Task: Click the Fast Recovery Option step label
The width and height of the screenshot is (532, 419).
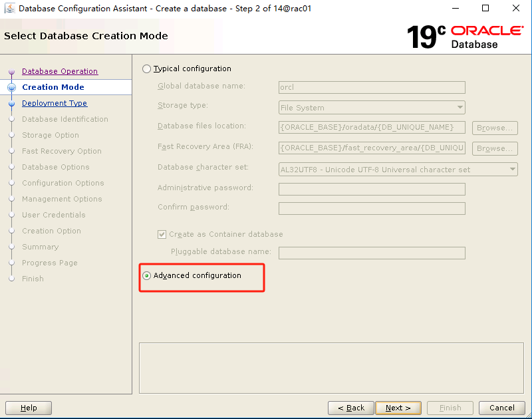Action: pyautogui.click(x=62, y=151)
